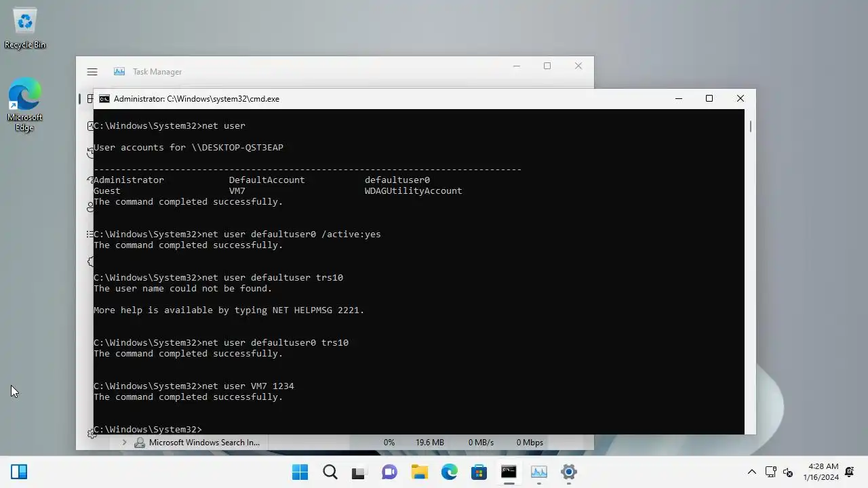Minimize the Task Manager window

coord(517,66)
